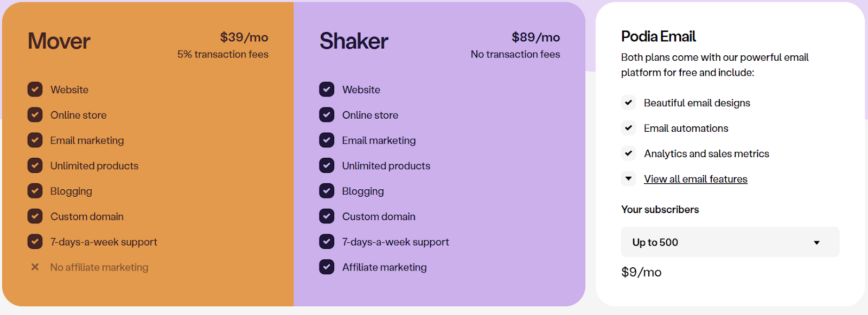
Task: Open the Your subscribers dropdown
Action: pos(730,242)
